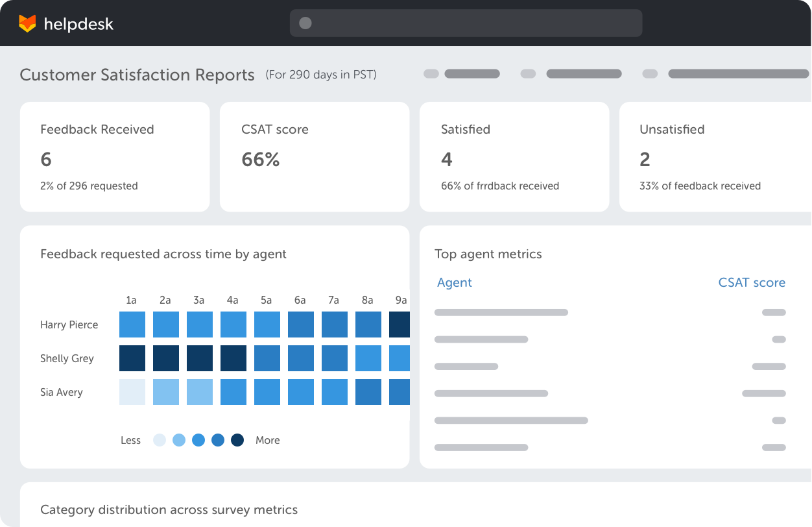Click the lightest legend dot next to Less
This screenshot has height=527, width=812.
(160, 440)
